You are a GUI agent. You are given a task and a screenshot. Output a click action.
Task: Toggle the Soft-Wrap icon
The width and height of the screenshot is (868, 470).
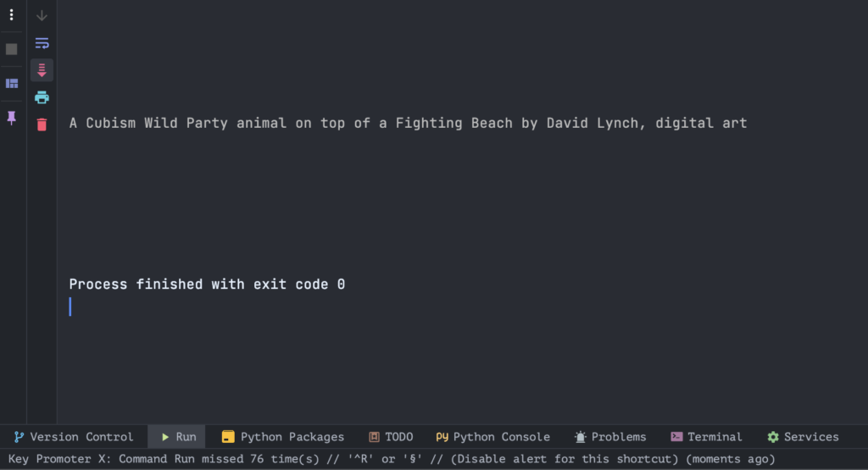42,43
